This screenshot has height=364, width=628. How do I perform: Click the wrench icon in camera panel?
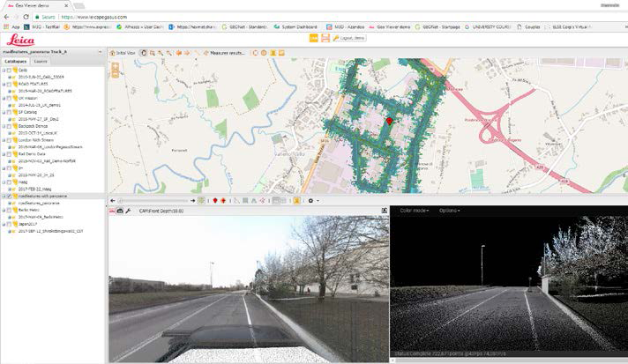point(129,211)
